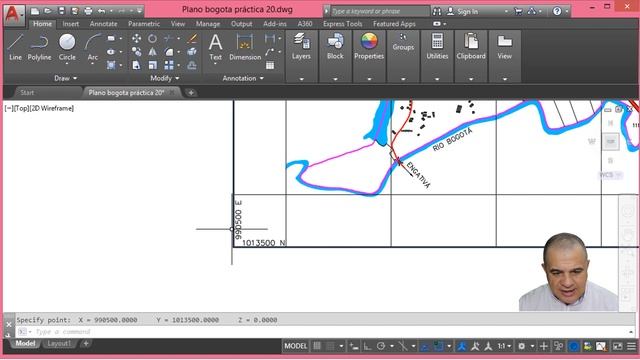Click the Fillet tool icon
Image resolution: width=640 pixels, height=360 pixels.
tap(169, 52)
